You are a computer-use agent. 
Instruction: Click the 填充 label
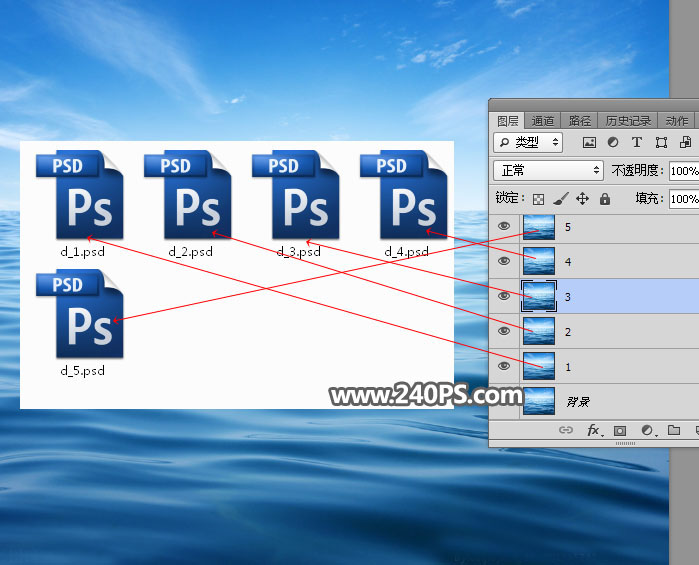click(650, 198)
